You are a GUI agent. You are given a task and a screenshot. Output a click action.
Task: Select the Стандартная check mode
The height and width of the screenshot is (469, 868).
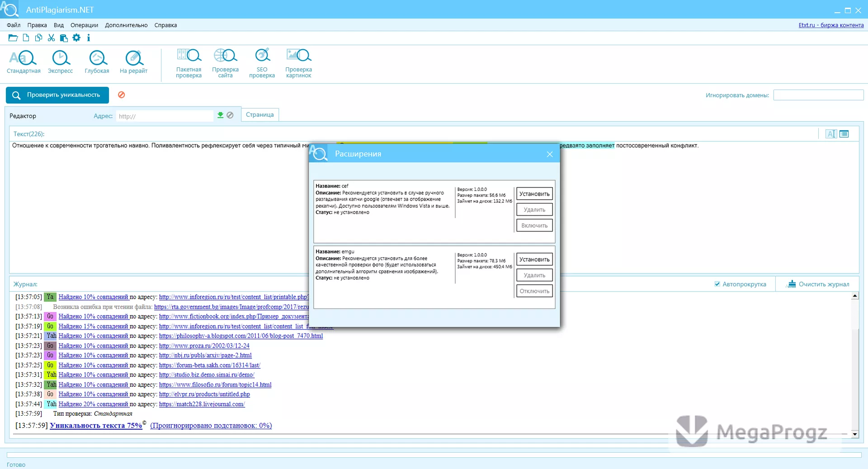pos(24,62)
